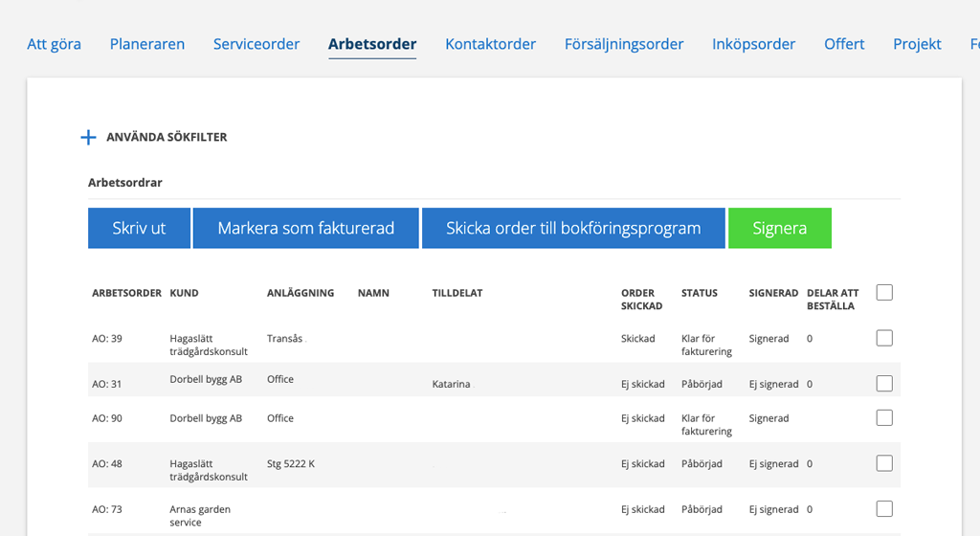Check the checkbox for AO: 48
The width and height of the screenshot is (980, 536).
click(x=884, y=463)
